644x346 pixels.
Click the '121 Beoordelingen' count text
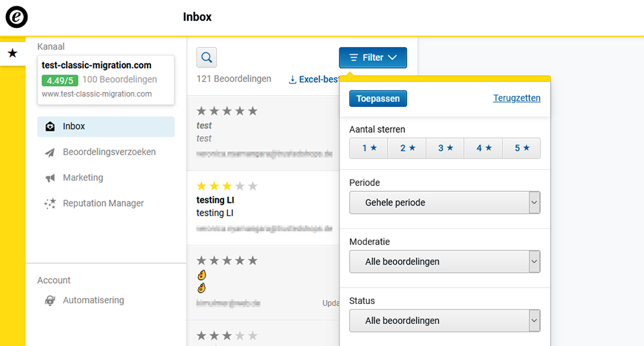pyautogui.click(x=234, y=79)
